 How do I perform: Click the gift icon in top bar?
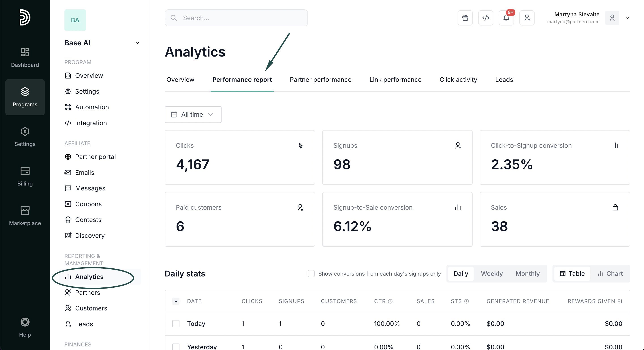tap(465, 18)
